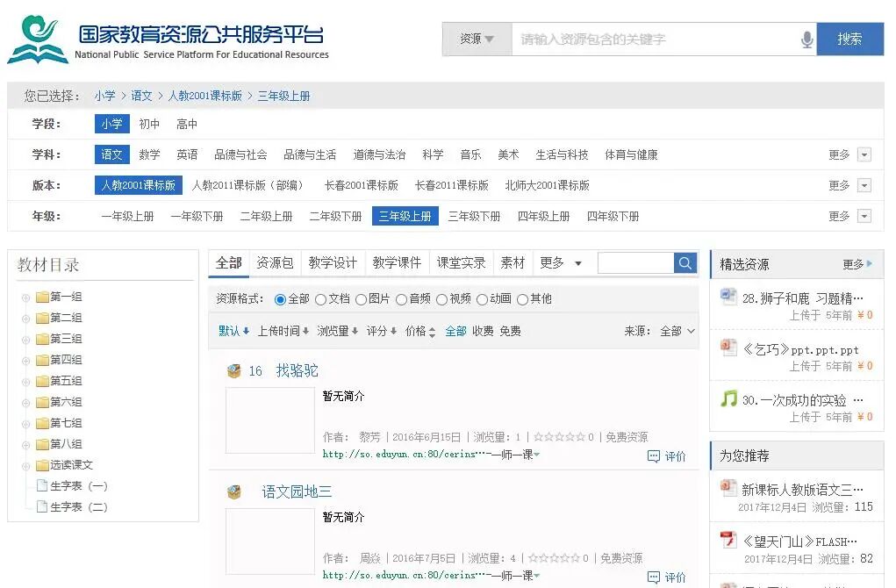Select the 全部 format radio button
Screen dimensions: 896x588
[280, 299]
